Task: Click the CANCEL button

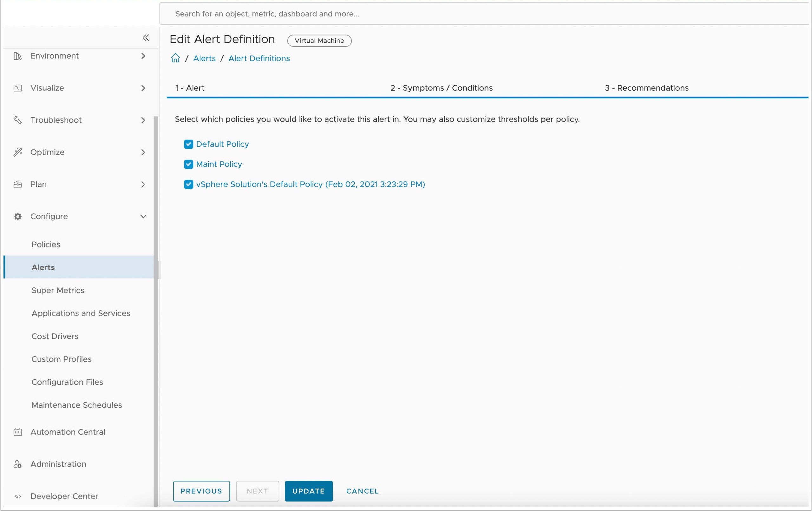Action: coord(363,491)
